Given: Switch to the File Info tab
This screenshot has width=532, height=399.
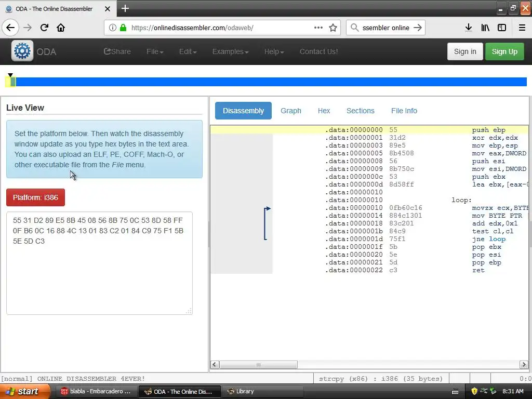Looking at the screenshot, I should (x=404, y=111).
